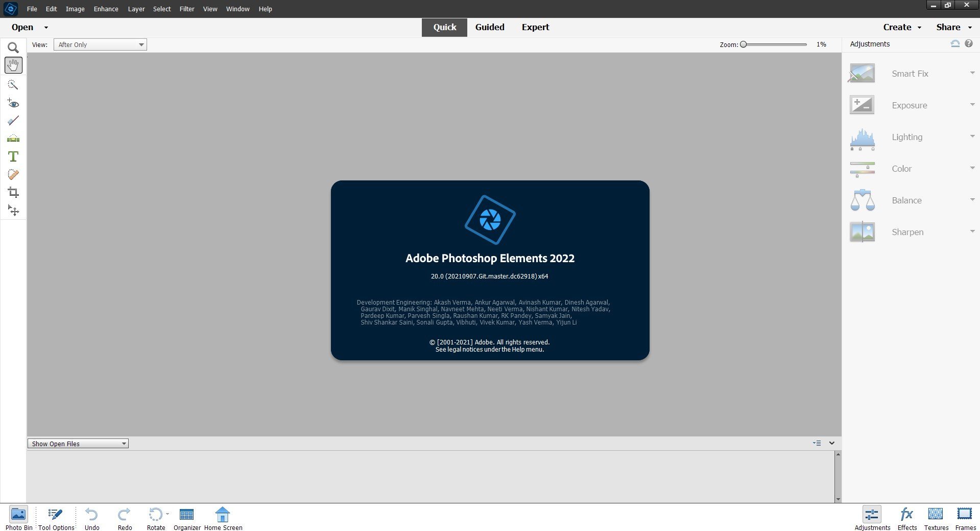Viewport: 980px width, 531px height.
Task: Open Adjustments panel help
Action: click(969, 44)
